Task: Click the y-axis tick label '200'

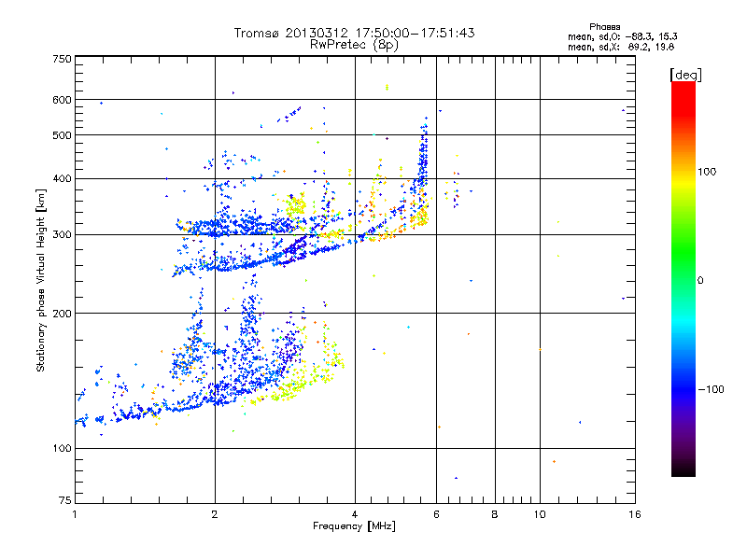Action: pos(63,314)
